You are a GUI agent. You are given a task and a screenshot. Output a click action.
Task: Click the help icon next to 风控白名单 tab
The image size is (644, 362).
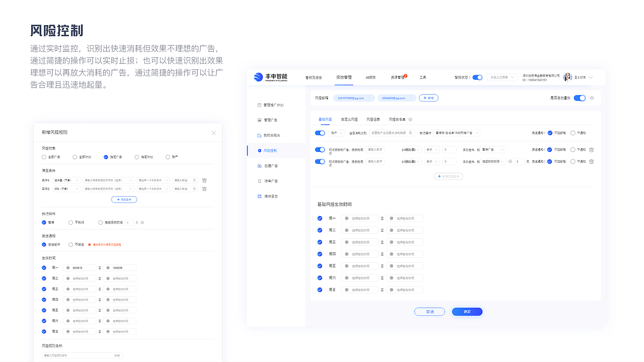[411, 120]
